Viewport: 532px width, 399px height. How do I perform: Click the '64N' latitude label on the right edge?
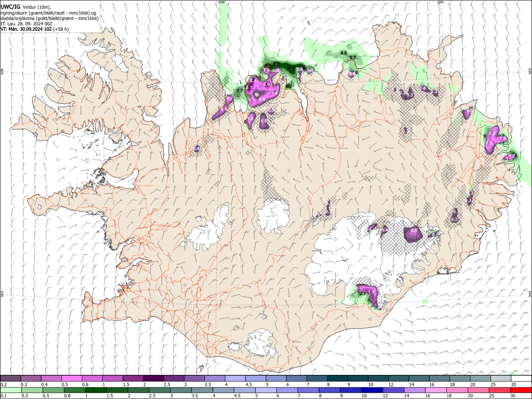pos(530,293)
